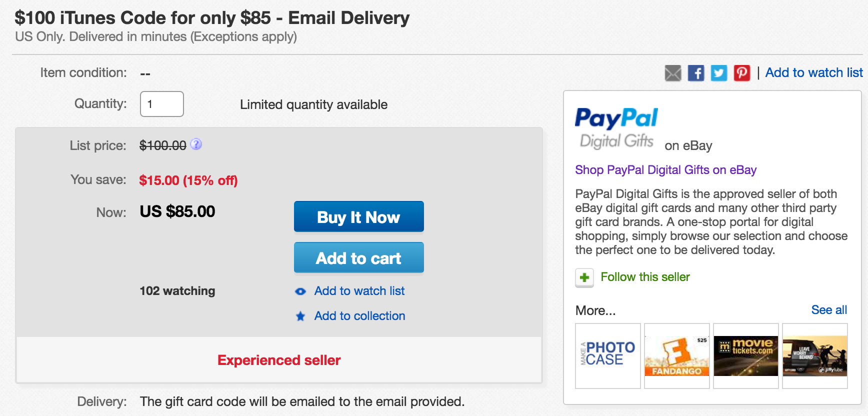Open the PayPal Digital Gifts logo

pyautogui.click(x=616, y=128)
